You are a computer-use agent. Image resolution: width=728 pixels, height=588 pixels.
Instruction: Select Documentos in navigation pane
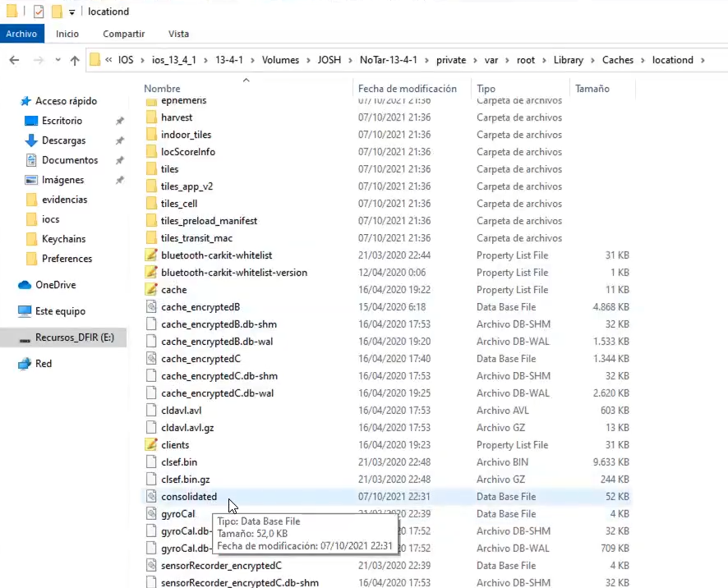click(70, 160)
